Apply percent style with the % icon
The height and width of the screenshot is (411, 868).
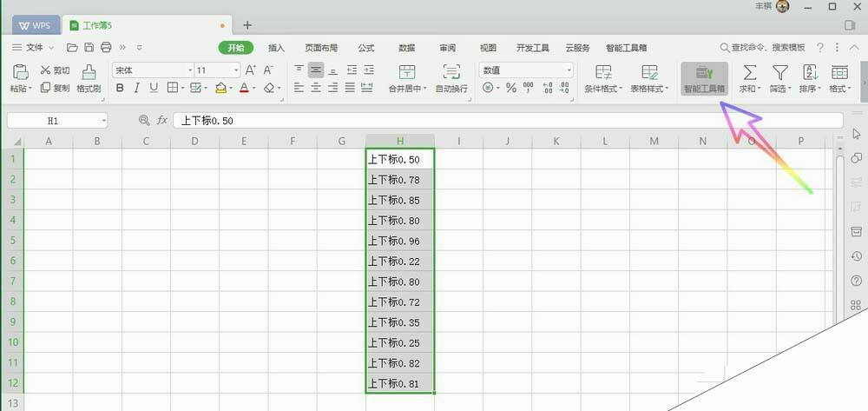pyautogui.click(x=511, y=88)
